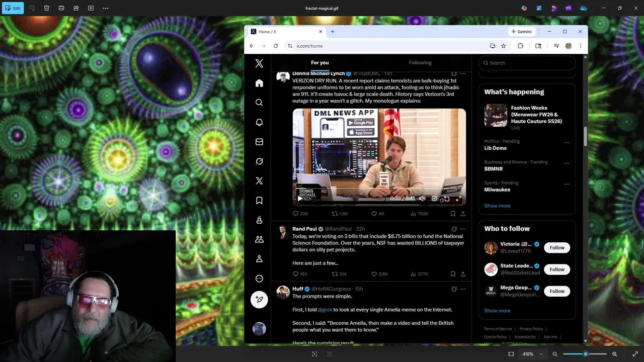Open options for Lib Dems trend
This screenshot has width=644, height=362.
[567, 142]
